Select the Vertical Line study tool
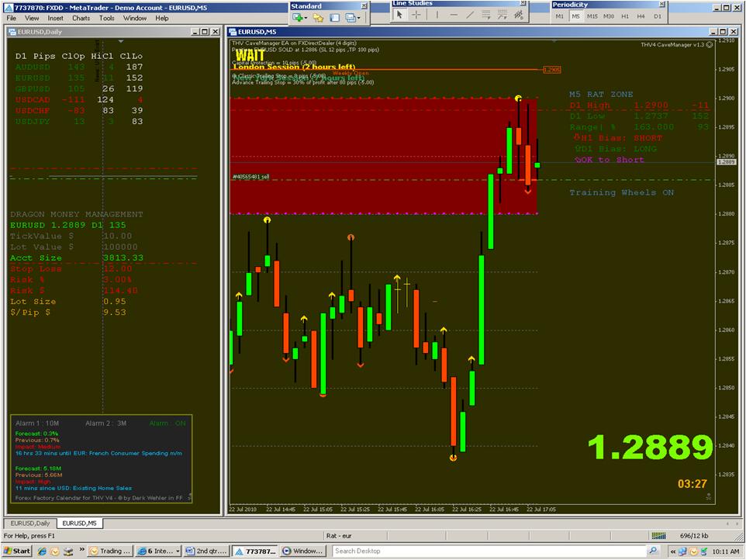This screenshot has height=560, width=746. pyautogui.click(x=437, y=15)
